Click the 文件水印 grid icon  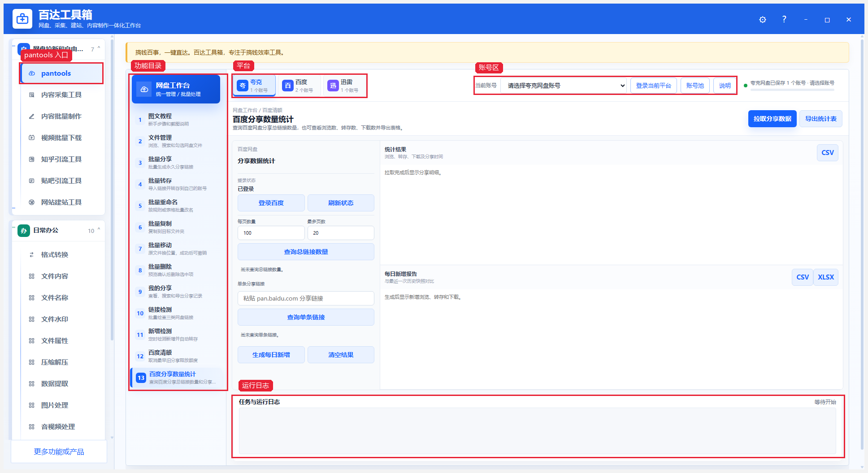click(32, 319)
